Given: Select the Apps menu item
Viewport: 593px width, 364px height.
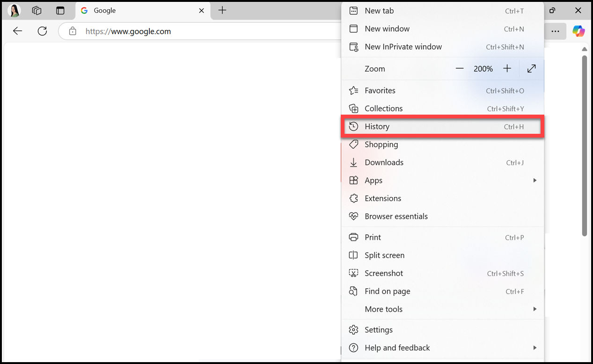Looking at the screenshot, I should pyautogui.click(x=443, y=181).
